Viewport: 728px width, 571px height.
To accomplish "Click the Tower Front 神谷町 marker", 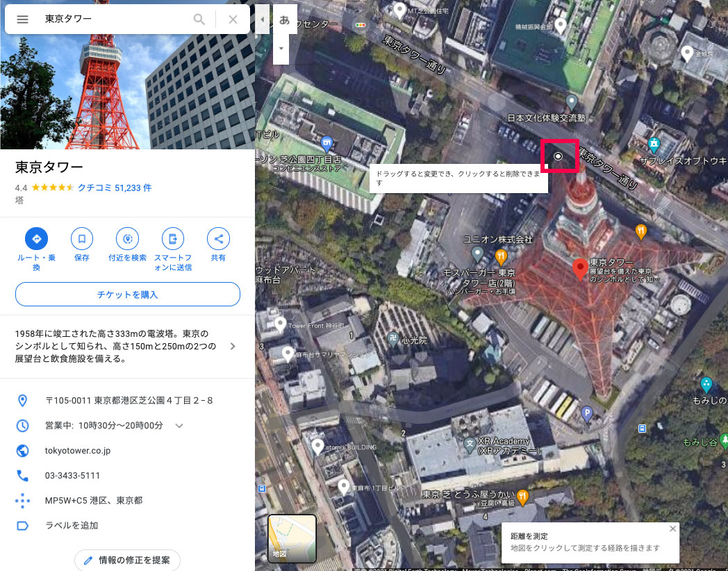I will coord(280,324).
